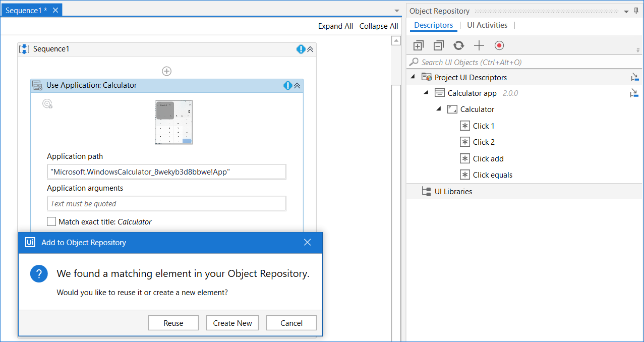Click the Collapse All icon in Object Repository
The height and width of the screenshot is (342, 644).
pos(438,46)
